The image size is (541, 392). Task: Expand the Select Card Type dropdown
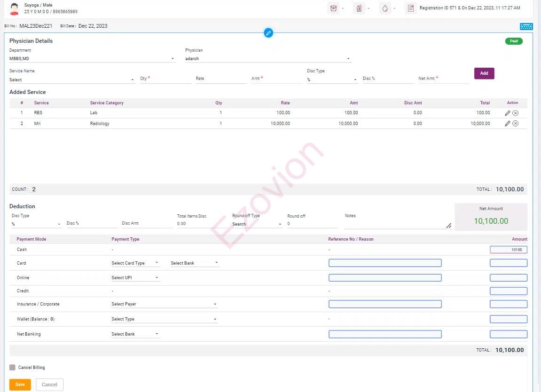click(x=135, y=263)
